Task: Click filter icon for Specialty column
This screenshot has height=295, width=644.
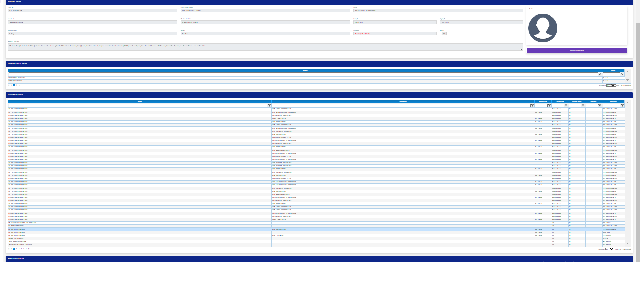Action: pyautogui.click(x=600, y=105)
